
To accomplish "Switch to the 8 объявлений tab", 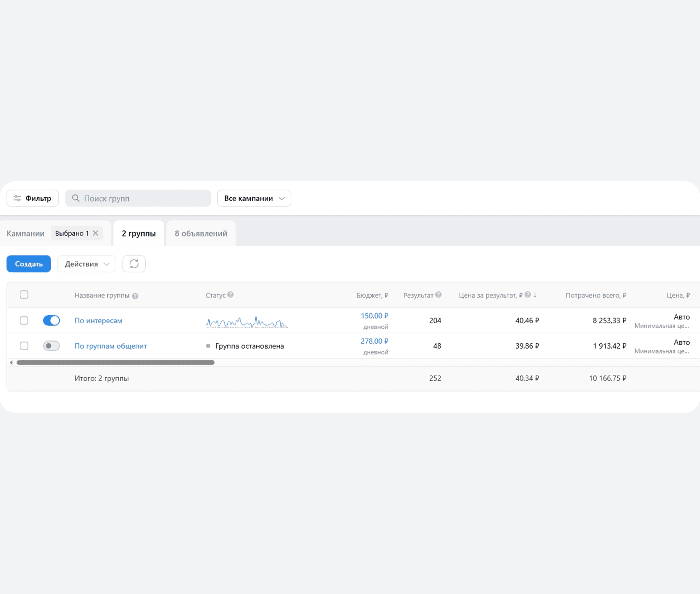I will (x=201, y=233).
